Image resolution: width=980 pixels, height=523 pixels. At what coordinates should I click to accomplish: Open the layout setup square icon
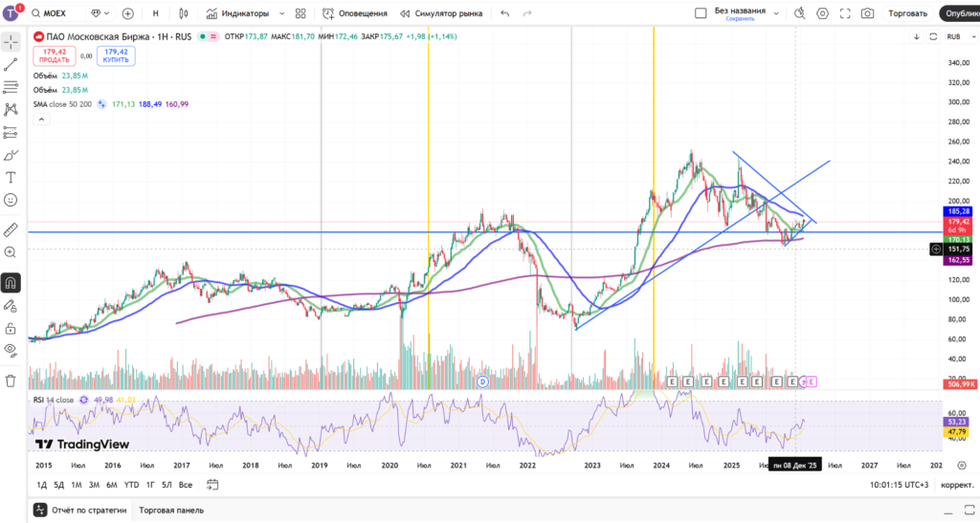[x=701, y=13]
